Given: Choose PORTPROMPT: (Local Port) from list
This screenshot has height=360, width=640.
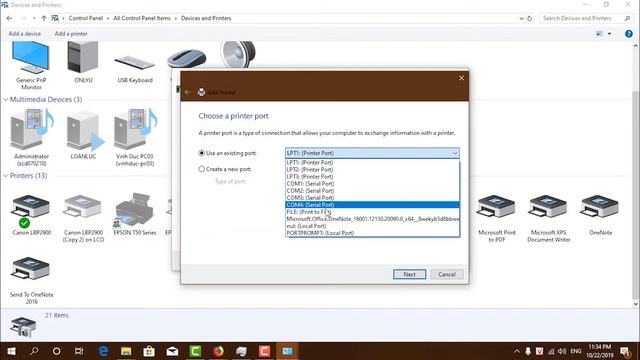Looking at the screenshot, I should point(372,233).
